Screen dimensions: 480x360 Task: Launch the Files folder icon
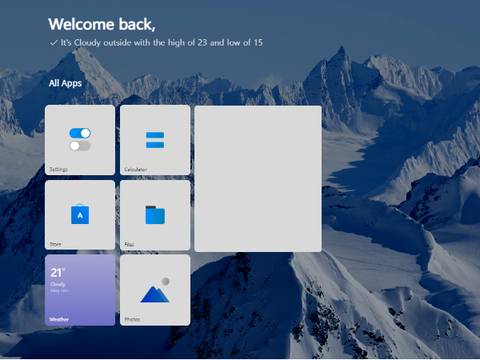click(155, 215)
